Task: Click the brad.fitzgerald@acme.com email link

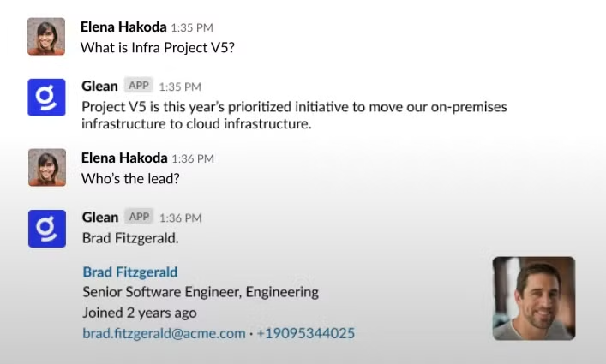Action: point(164,333)
